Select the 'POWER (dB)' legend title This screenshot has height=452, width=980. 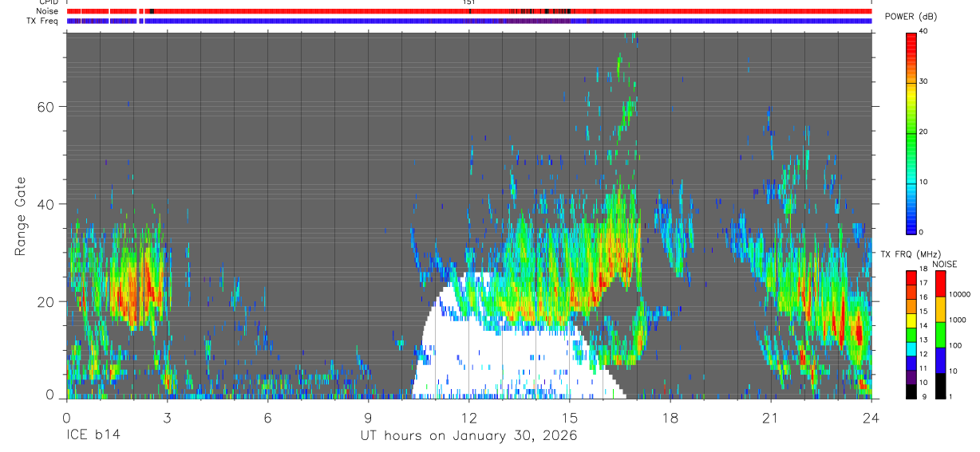click(x=911, y=17)
